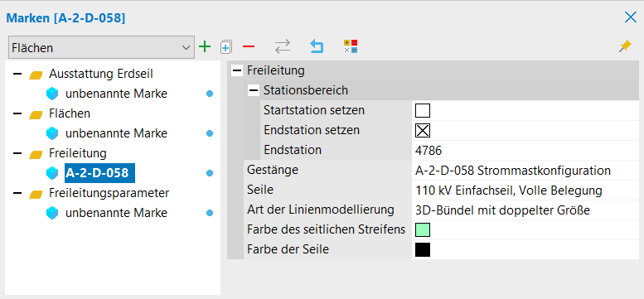Click the Endstation value field 4786
Viewport: 644px width, 299px height.
[x=525, y=151]
